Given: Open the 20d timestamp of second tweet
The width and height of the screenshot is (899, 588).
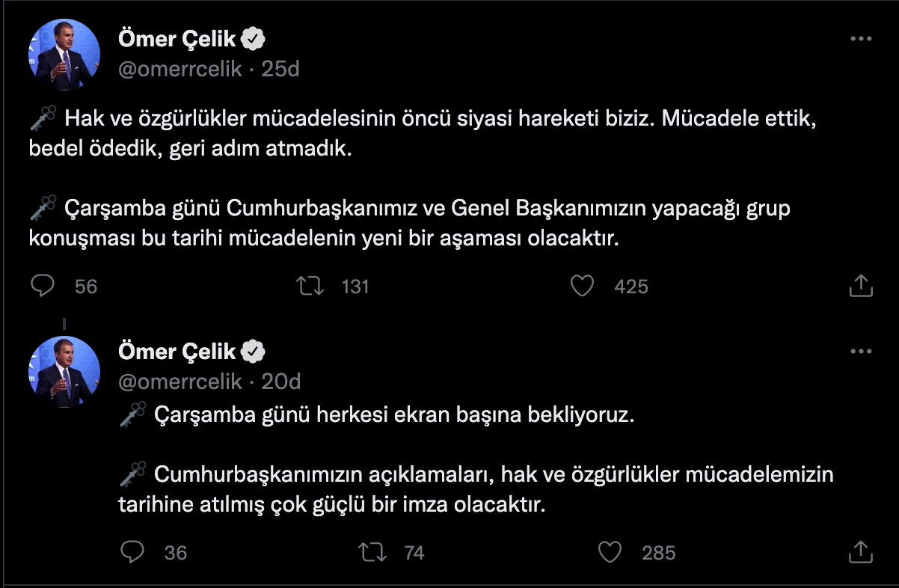Looking at the screenshot, I should [x=280, y=382].
